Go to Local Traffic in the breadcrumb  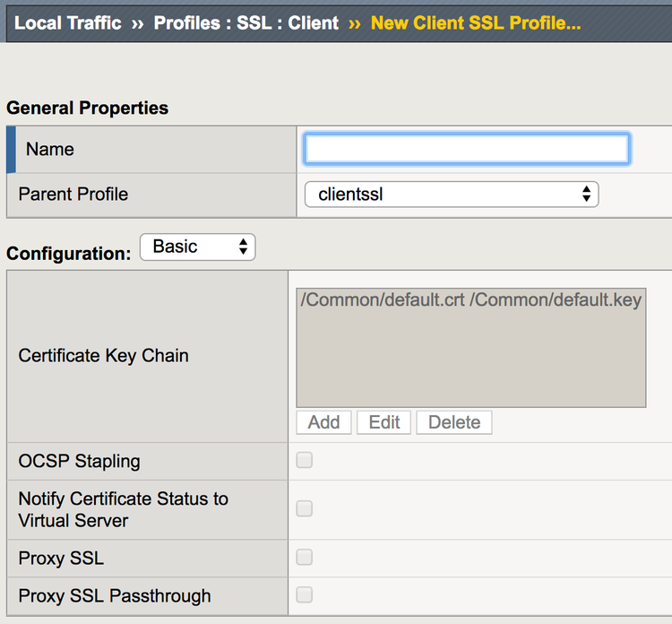(x=68, y=22)
